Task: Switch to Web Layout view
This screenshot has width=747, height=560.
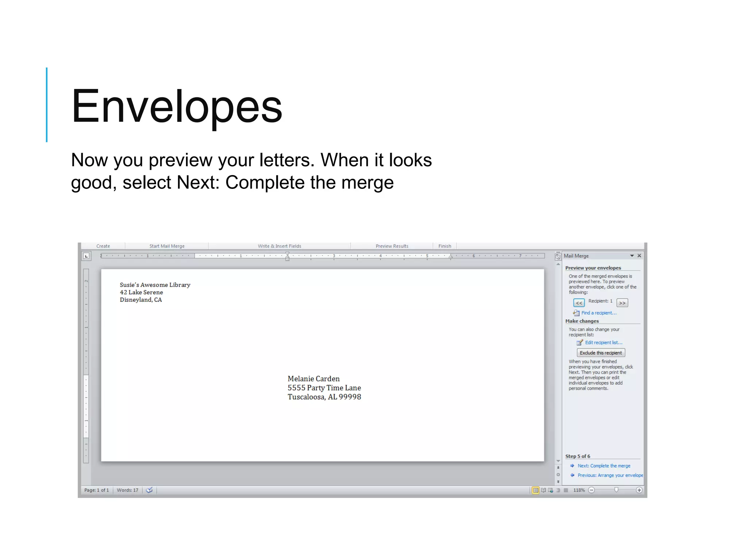Action: (x=550, y=490)
